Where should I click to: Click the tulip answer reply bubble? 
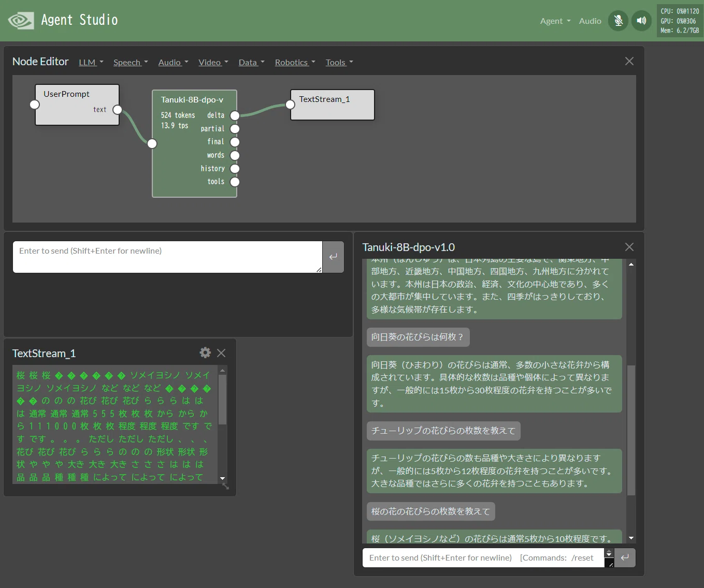tap(494, 471)
